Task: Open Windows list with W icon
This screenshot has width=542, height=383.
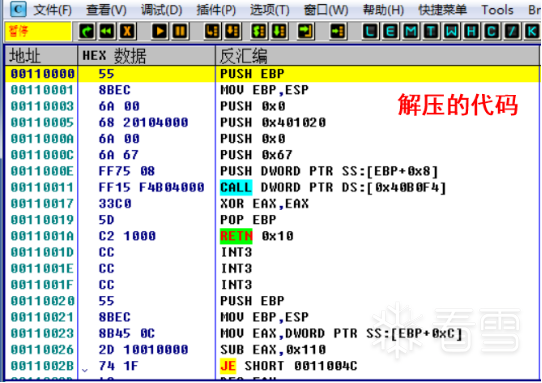Action: click(451, 31)
